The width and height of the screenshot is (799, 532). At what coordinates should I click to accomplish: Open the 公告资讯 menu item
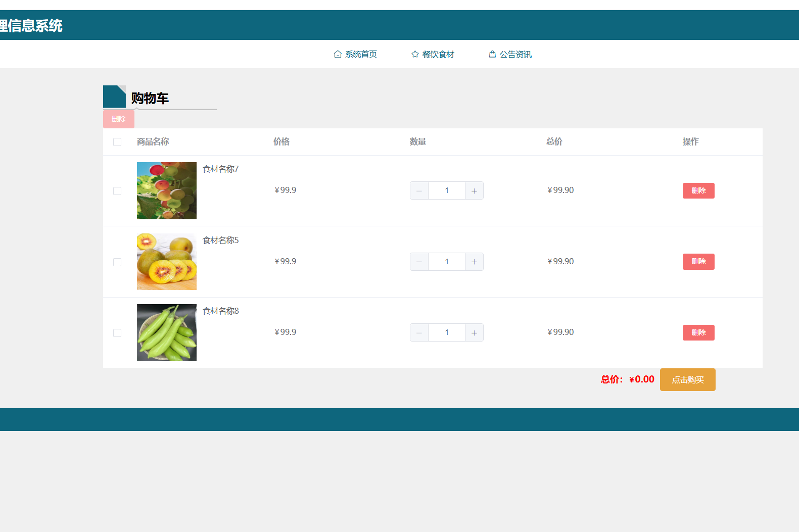[510, 54]
